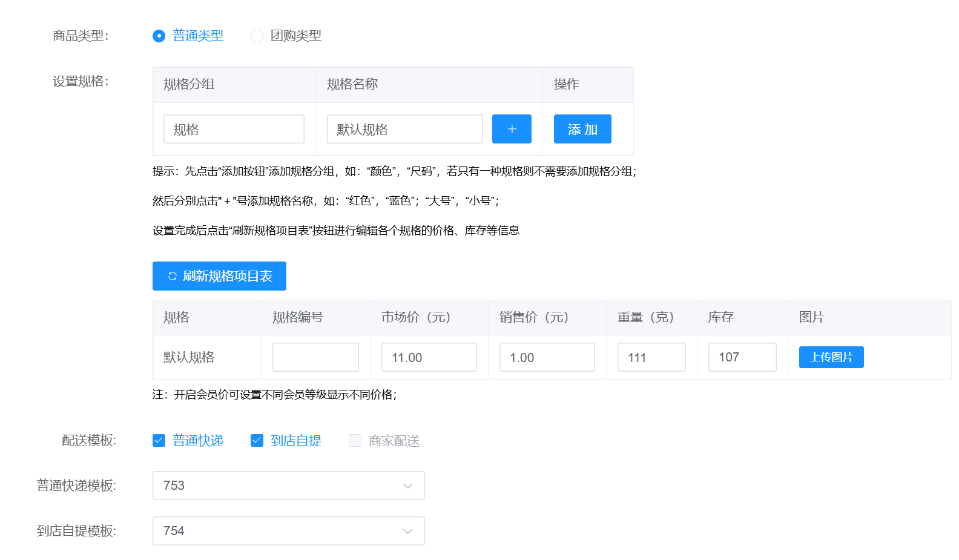Click the 上传图片 button

[831, 357]
